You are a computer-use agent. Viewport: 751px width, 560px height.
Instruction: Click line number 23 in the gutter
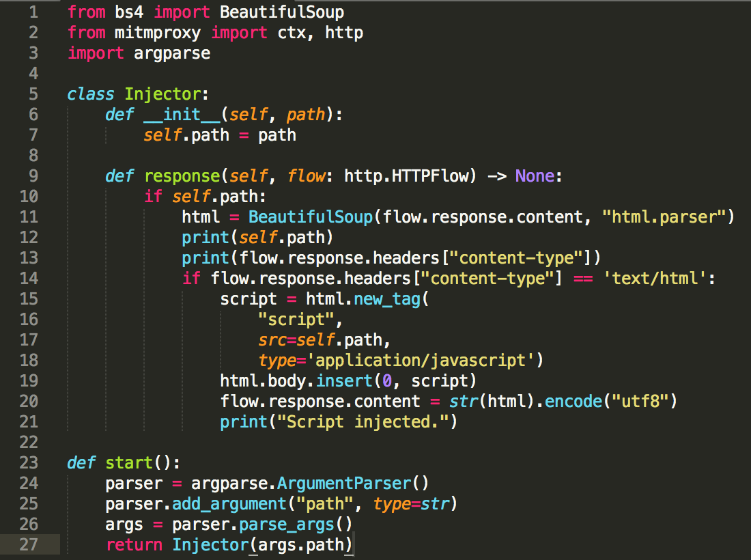point(29,463)
